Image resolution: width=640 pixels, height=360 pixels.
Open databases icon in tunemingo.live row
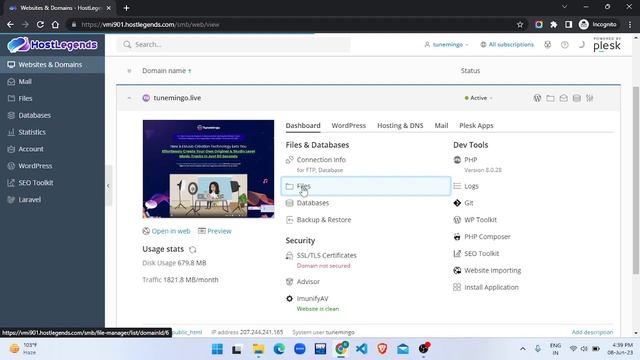[576, 98]
